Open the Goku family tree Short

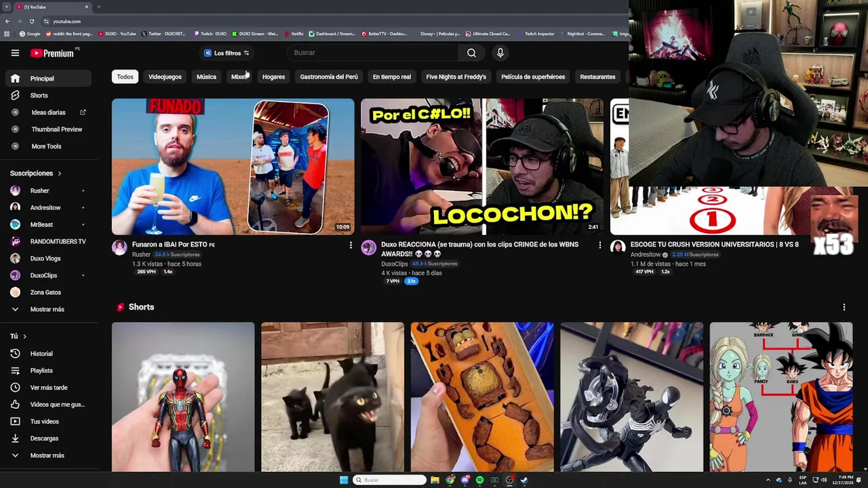(x=781, y=397)
